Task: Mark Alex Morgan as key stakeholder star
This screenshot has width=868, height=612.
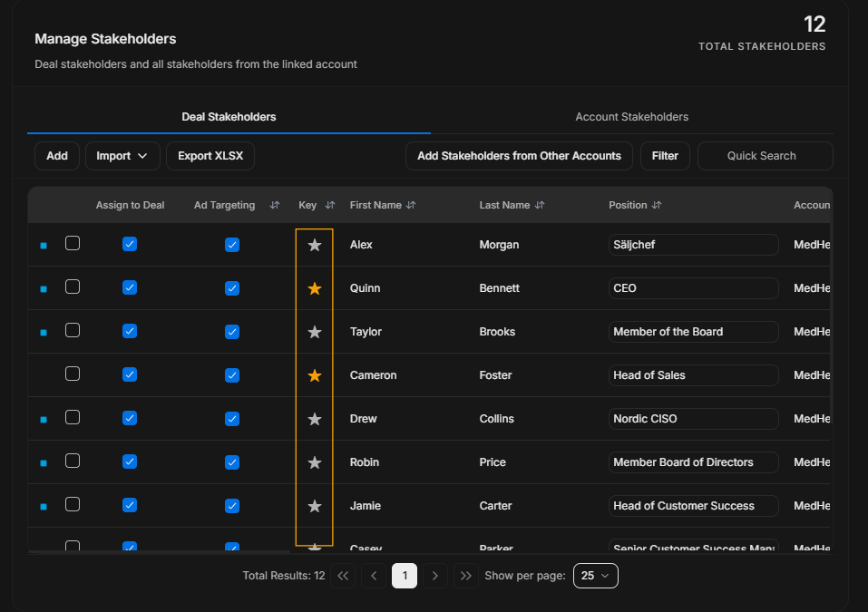Action: click(x=315, y=245)
